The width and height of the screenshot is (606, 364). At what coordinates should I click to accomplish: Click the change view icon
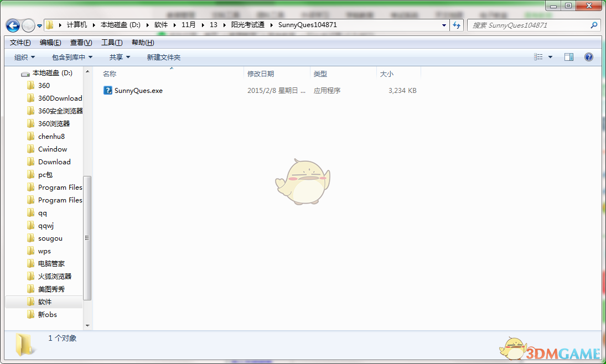538,57
